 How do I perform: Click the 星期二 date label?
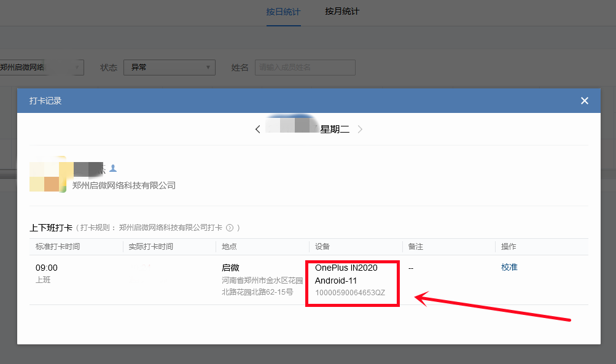click(x=335, y=129)
